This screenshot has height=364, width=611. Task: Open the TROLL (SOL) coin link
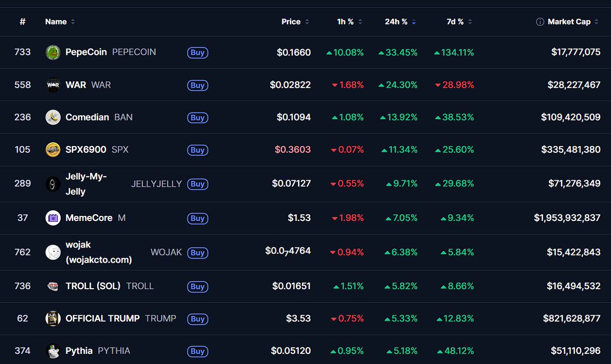tap(93, 286)
